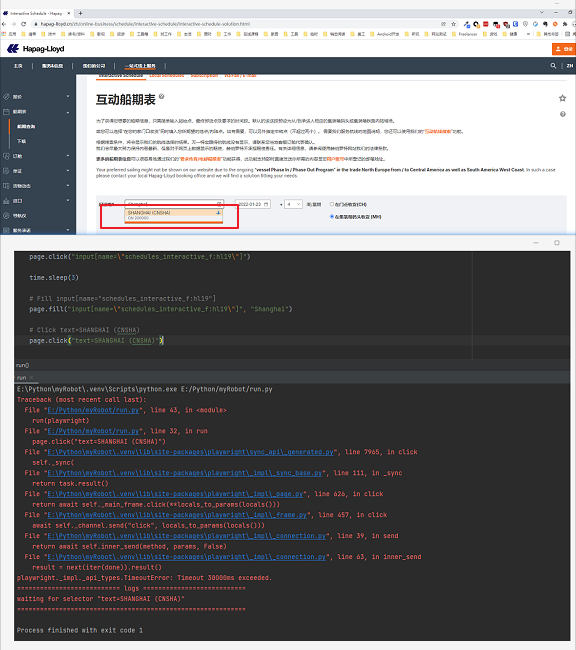576x650 pixels.
Task: Click the underlined online business navigation item
Action: pos(140,66)
